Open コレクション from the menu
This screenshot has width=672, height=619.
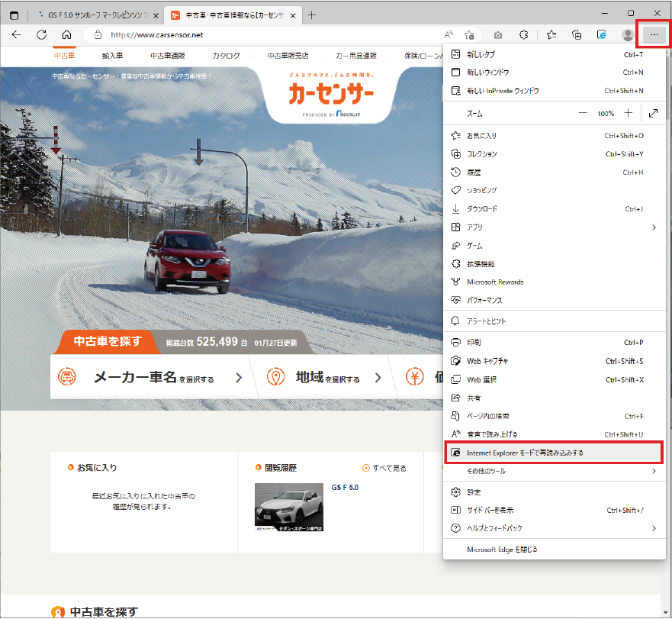[x=554, y=154]
